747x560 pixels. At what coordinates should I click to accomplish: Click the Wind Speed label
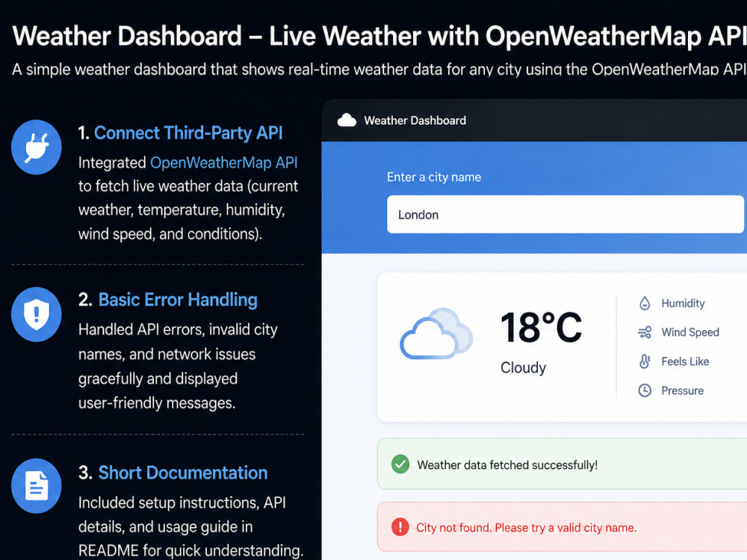[689, 332]
